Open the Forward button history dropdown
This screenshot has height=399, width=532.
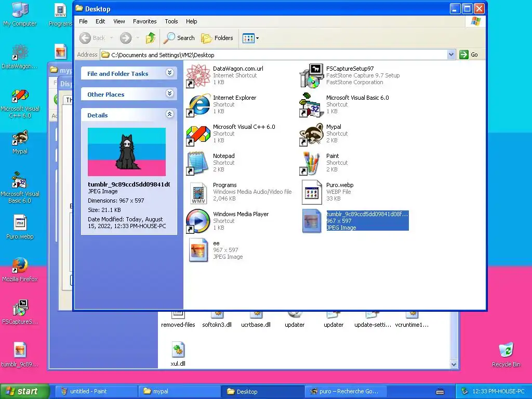coord(137,38)
